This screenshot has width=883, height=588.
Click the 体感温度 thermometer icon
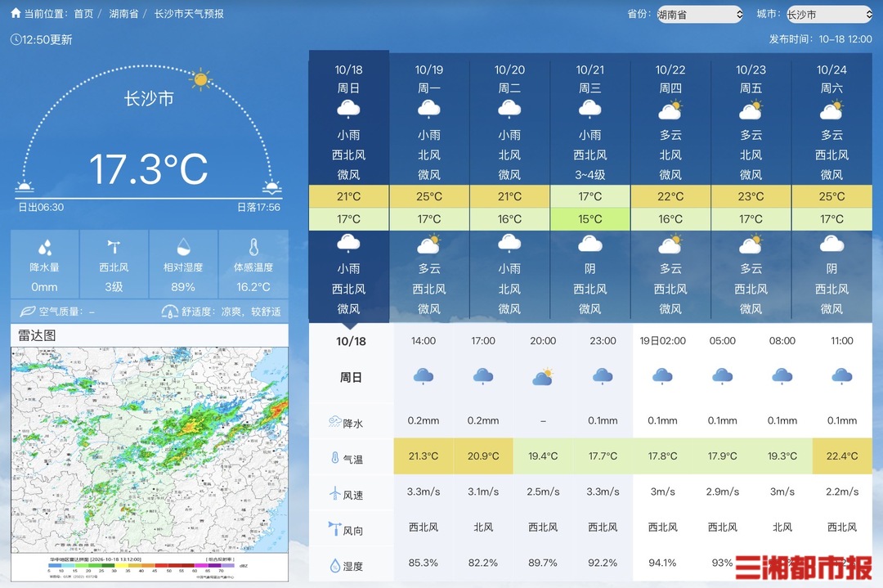tap(253, 247)
